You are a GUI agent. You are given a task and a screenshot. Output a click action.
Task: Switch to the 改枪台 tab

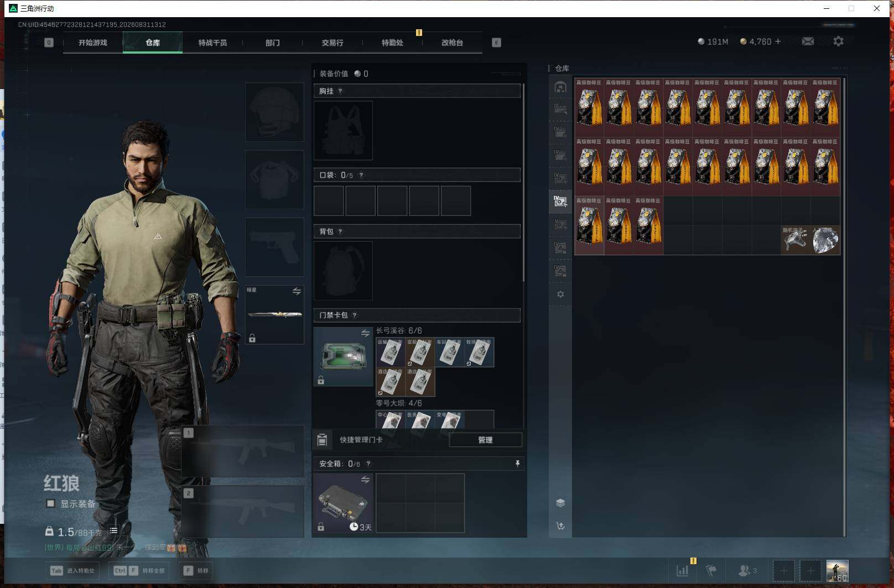click(x=452, y=43)
